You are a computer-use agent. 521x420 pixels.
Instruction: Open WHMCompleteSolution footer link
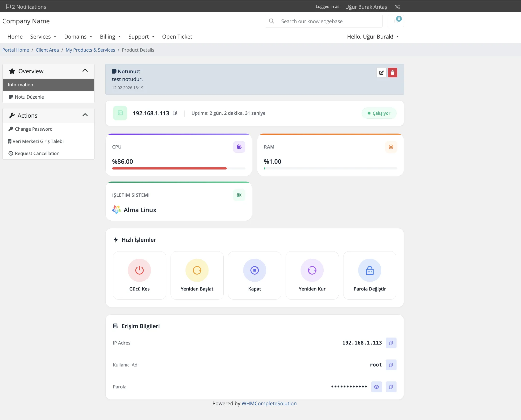[269, 403]
